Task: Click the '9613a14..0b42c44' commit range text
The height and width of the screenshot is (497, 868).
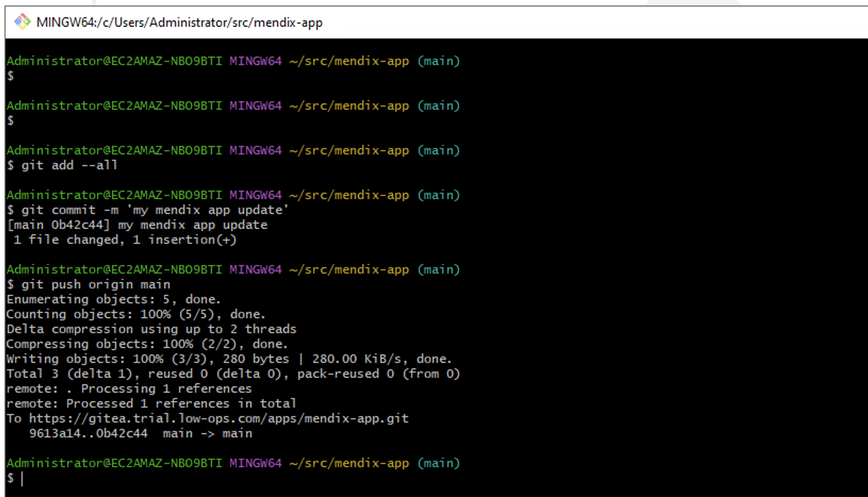Action: [88, 433]
